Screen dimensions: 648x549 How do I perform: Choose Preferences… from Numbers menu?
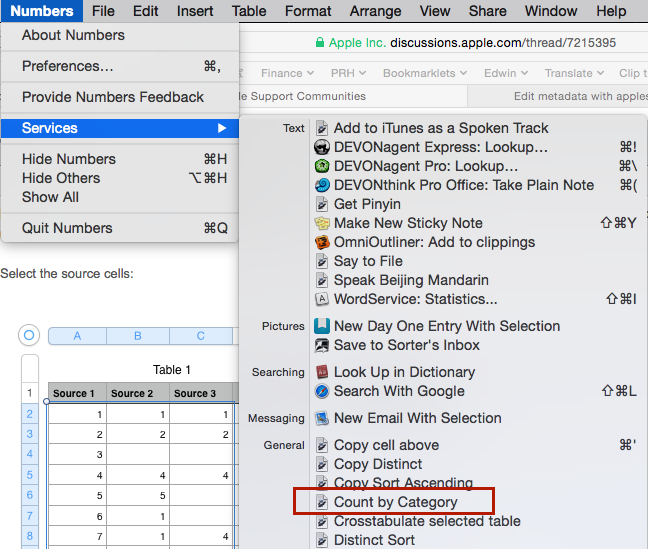[120, 66]
